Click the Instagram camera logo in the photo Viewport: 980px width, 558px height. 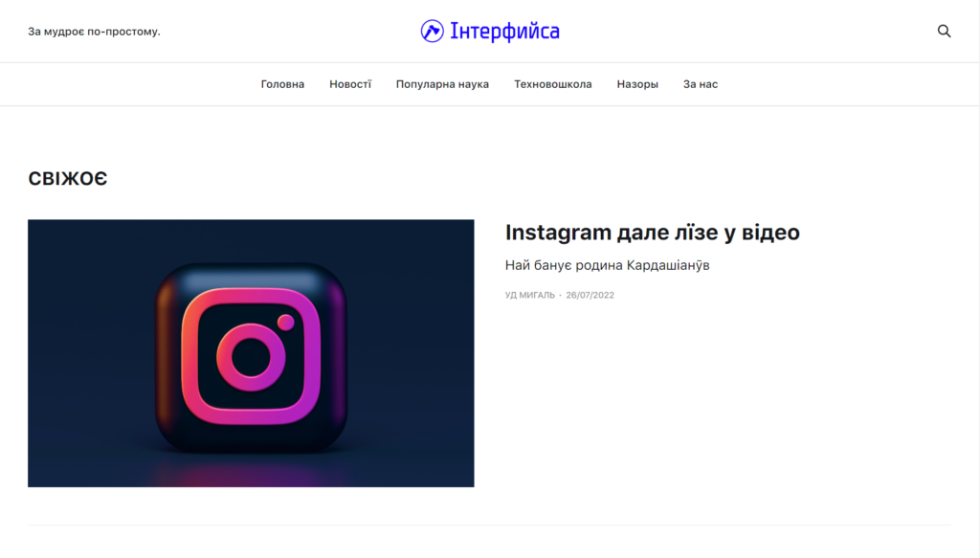(251, 356)
